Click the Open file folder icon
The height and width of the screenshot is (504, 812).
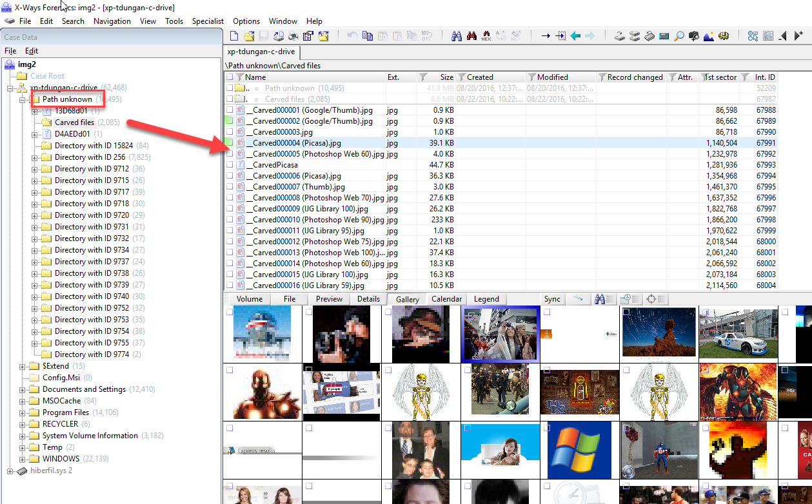[249, 36]
